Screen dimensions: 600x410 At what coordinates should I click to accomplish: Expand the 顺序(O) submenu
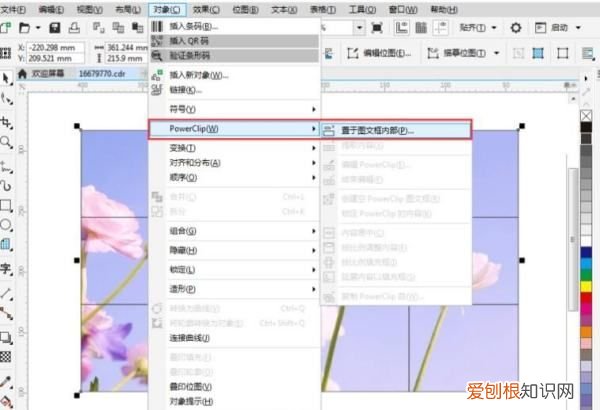[x=234, y=178]
